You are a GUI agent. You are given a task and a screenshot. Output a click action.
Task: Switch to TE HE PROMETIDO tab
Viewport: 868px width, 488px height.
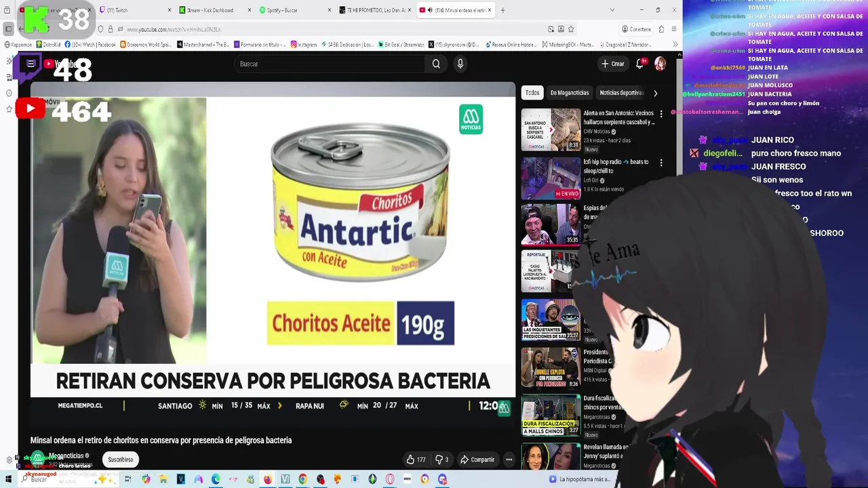[376, 10]
